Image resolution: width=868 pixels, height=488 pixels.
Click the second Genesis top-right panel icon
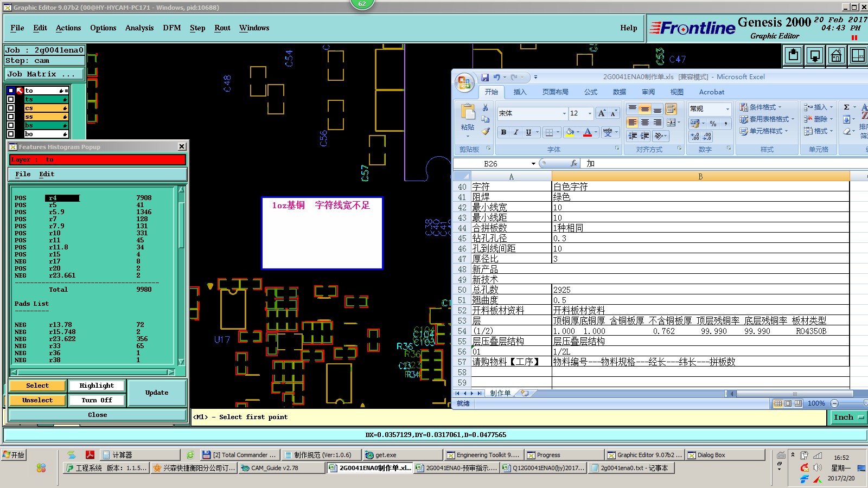815,55
